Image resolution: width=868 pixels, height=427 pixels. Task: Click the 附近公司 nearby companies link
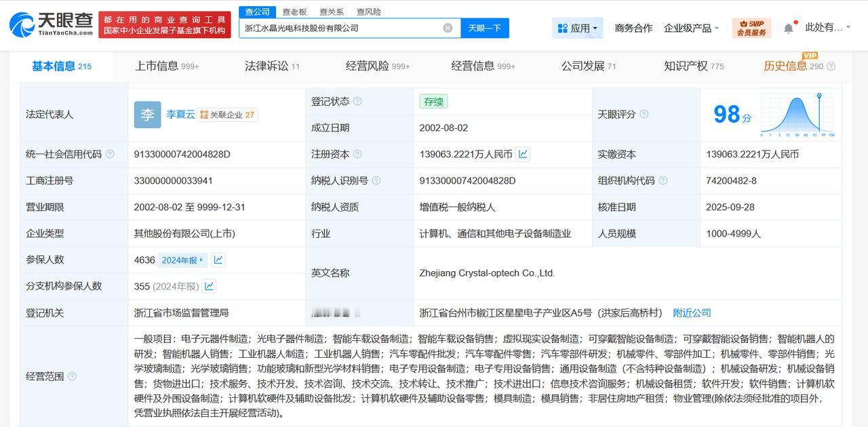point(692,312)
